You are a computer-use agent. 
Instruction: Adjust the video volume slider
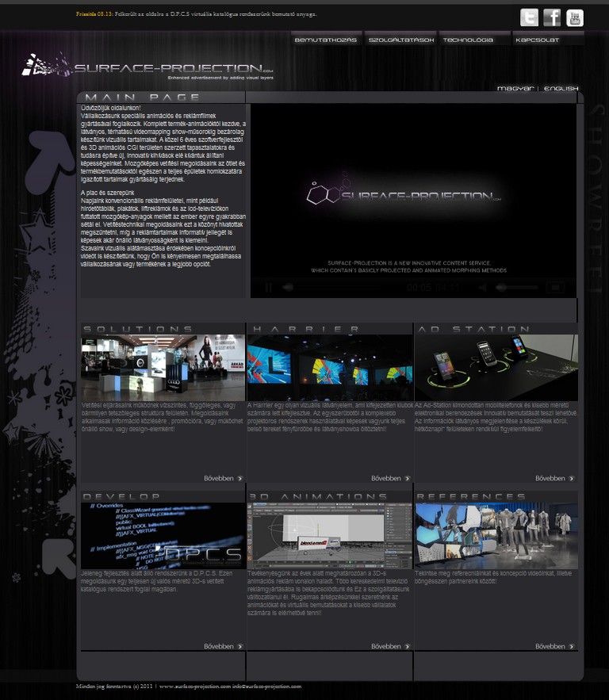click(516, 288)
